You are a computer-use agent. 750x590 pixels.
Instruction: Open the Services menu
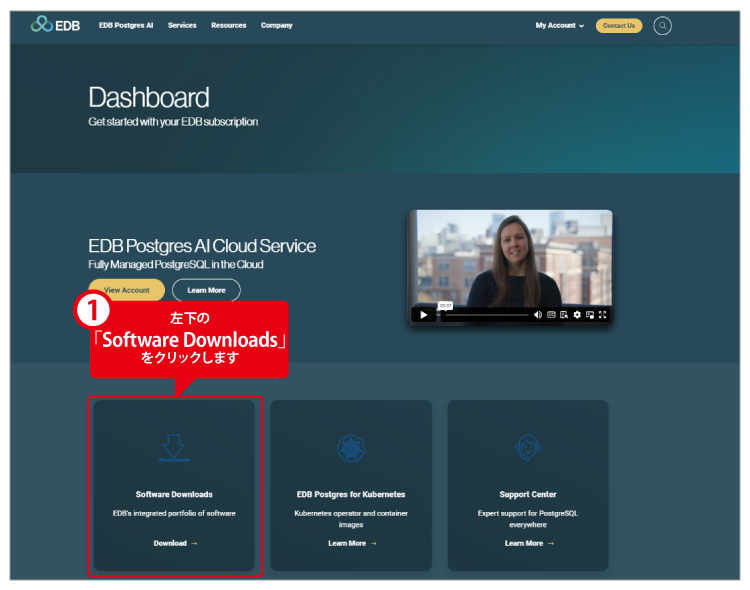coord(182,26)
